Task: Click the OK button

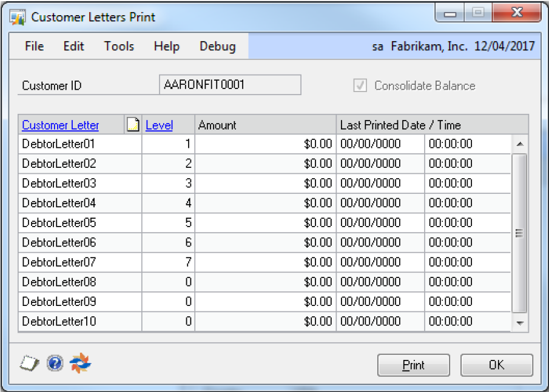Action: [496, 365]
